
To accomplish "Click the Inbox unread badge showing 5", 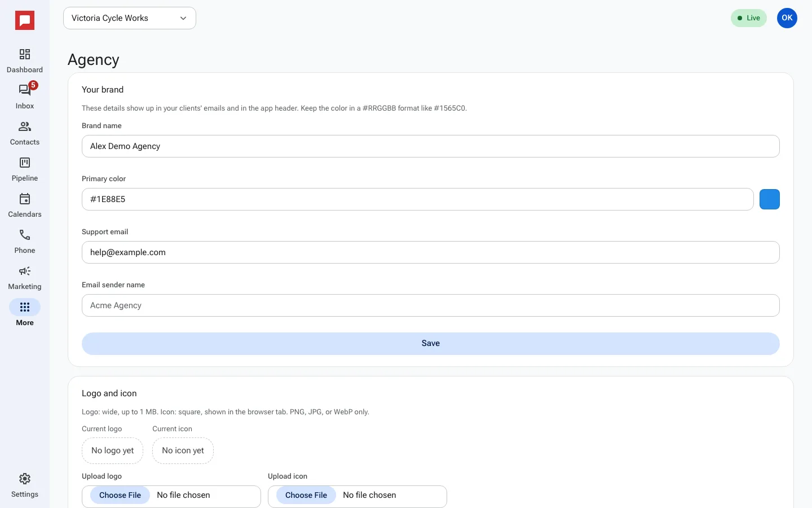I will 33,85.
